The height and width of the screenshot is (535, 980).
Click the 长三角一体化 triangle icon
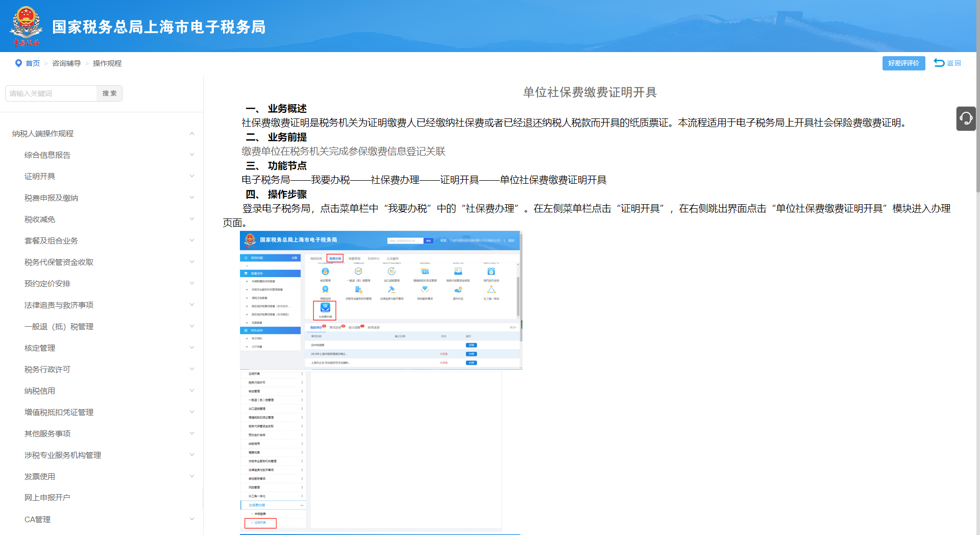point(491,289)
